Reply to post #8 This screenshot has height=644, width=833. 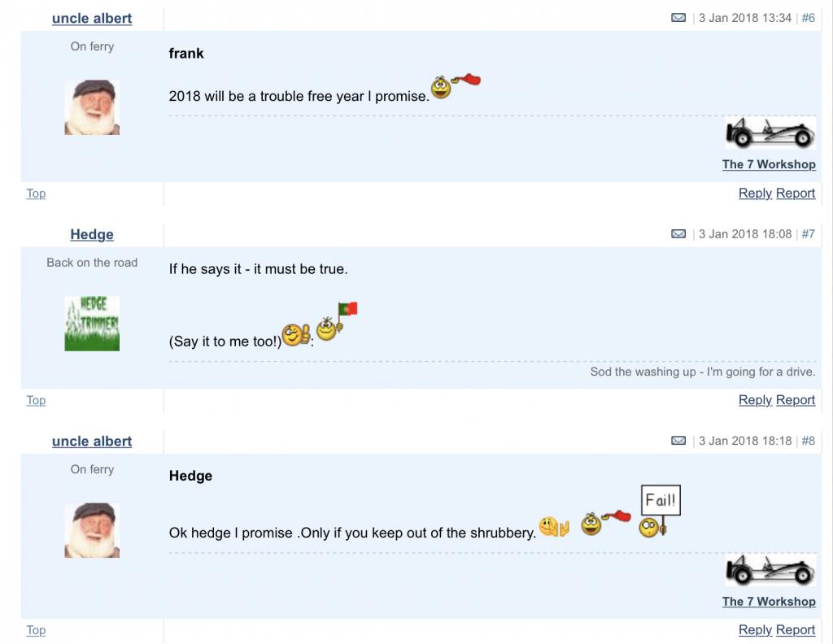tap(754, 629)
